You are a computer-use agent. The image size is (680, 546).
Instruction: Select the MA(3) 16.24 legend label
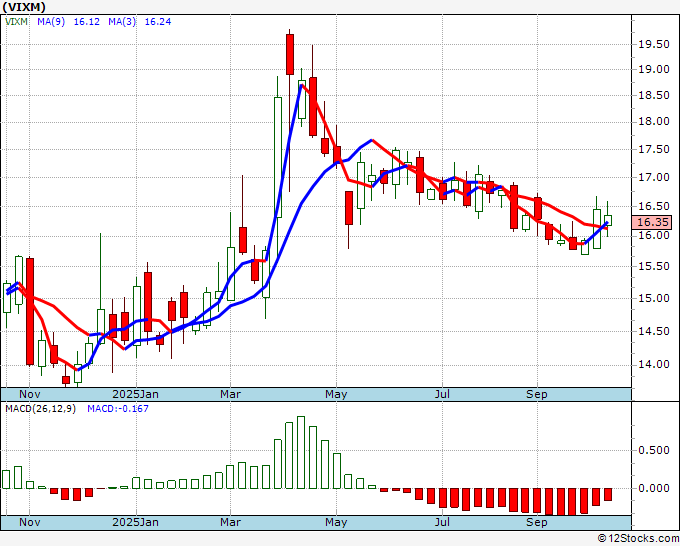[123, 20]
